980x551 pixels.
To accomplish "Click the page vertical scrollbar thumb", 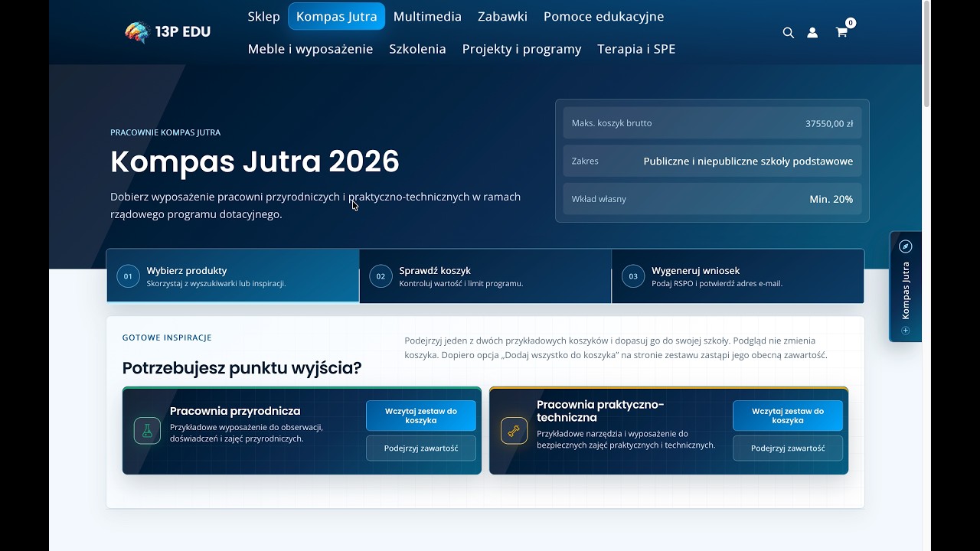I will click(926, 54).
